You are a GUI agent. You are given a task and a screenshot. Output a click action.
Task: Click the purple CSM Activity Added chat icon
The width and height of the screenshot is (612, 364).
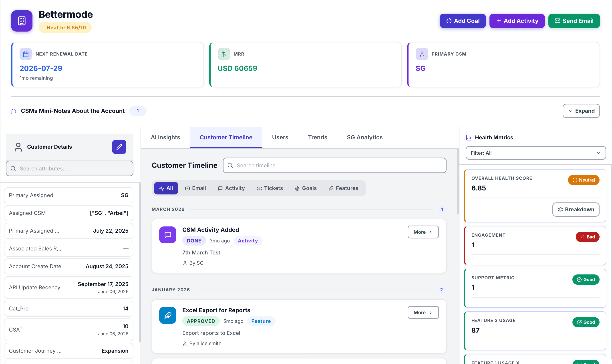tap(168, 235)
